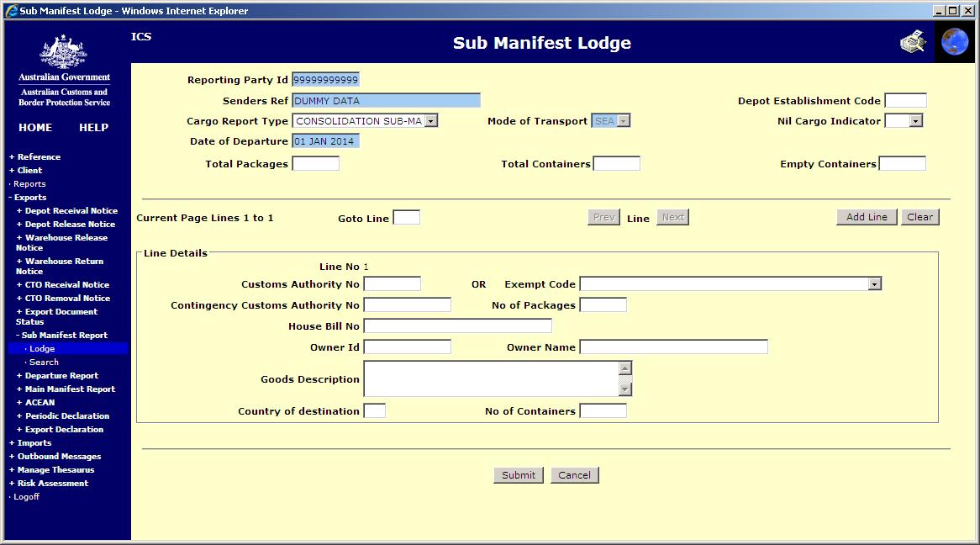This screenshot has width=980, height=545.
Task: Expand CTO Removal Notice
Action: [x=63, y=299]
